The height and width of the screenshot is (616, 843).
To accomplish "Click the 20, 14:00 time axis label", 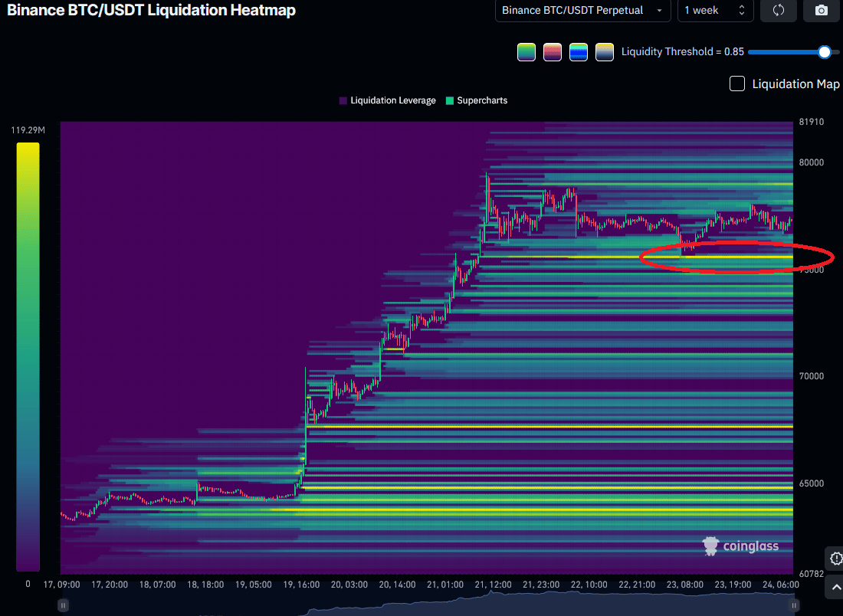I will 397,585.
